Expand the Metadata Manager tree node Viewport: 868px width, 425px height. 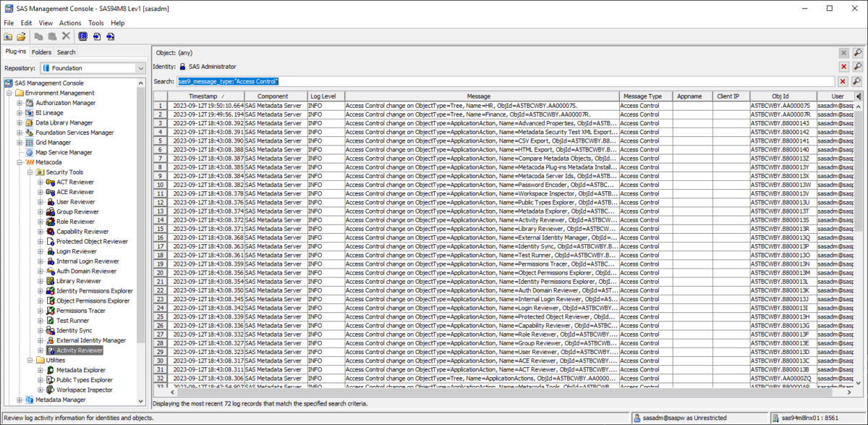click(x=20, y=400)
